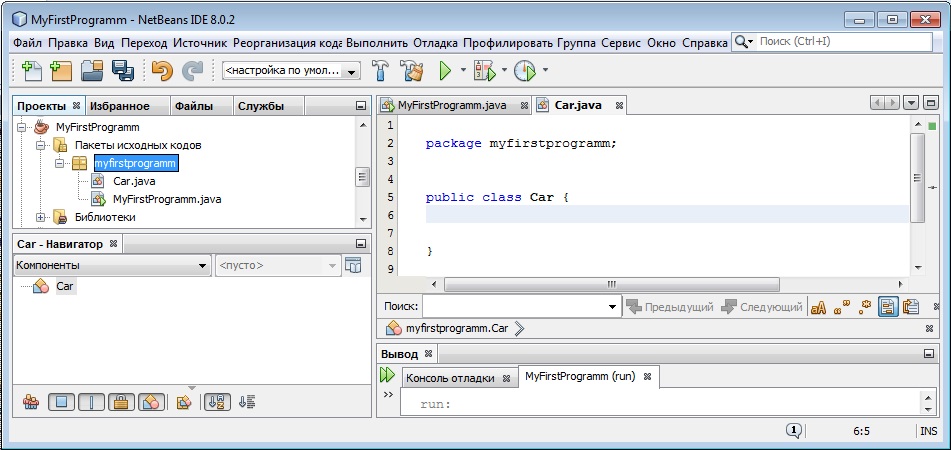Collapse the Пакеты исходных кодов node

(41, 146)
